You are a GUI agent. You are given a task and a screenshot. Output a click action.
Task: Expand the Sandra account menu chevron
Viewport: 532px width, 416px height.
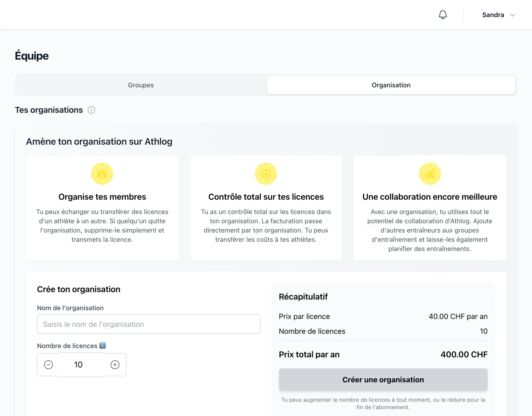point(512,15)
